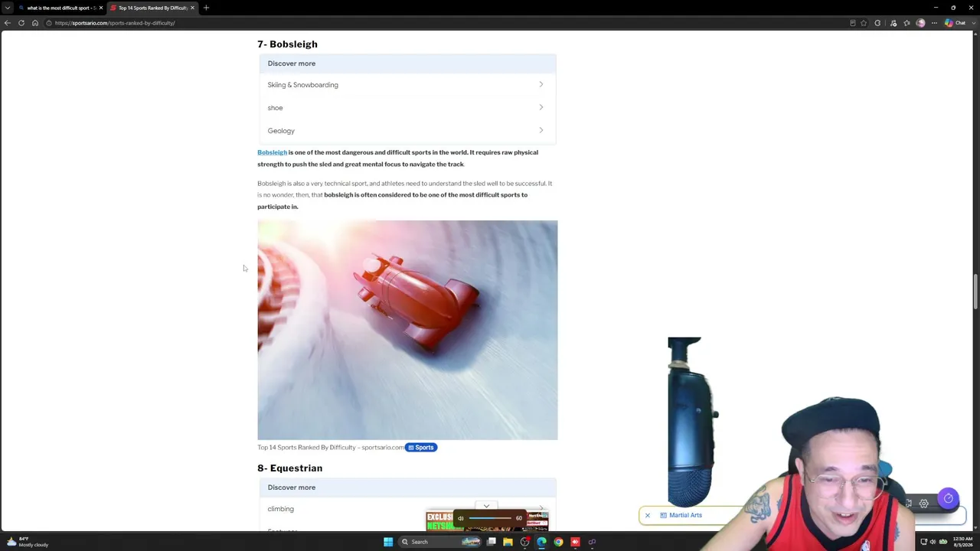Click the page vertical scrollbar thumb
Image resolution: width=980 pixels, height=551 pixels.
point(975,292)
